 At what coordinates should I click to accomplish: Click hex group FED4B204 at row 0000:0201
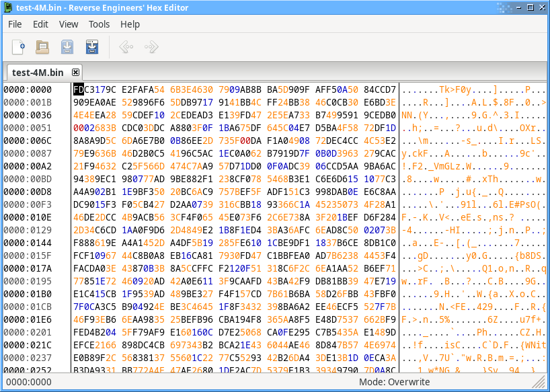click(x=95, y=333)
